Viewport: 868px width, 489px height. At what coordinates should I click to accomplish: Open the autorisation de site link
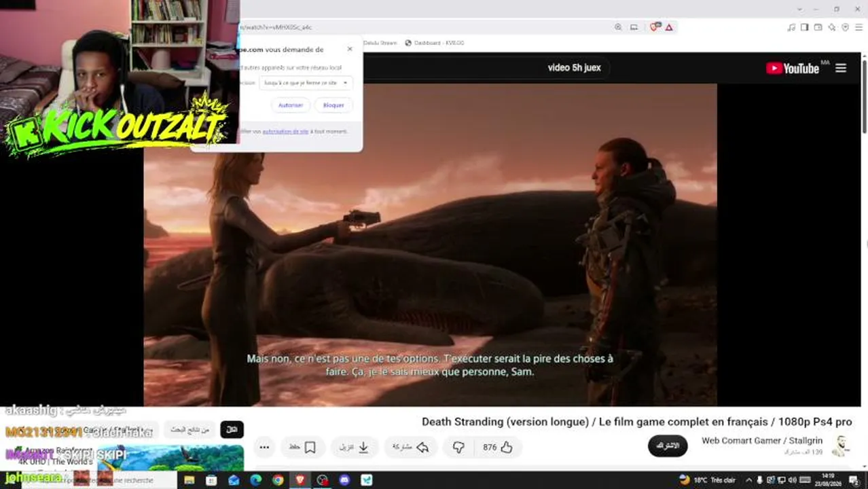(x=285, y=131)
